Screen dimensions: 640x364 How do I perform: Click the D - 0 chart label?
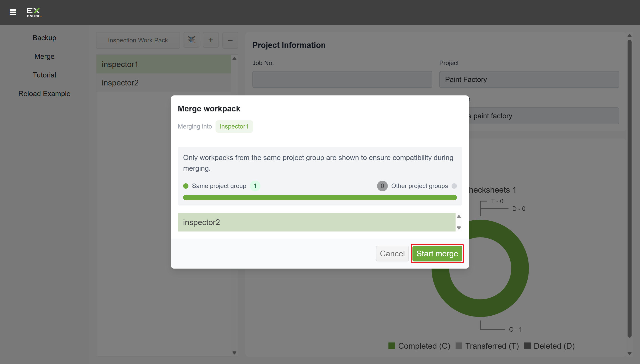[x=519, y=209]
